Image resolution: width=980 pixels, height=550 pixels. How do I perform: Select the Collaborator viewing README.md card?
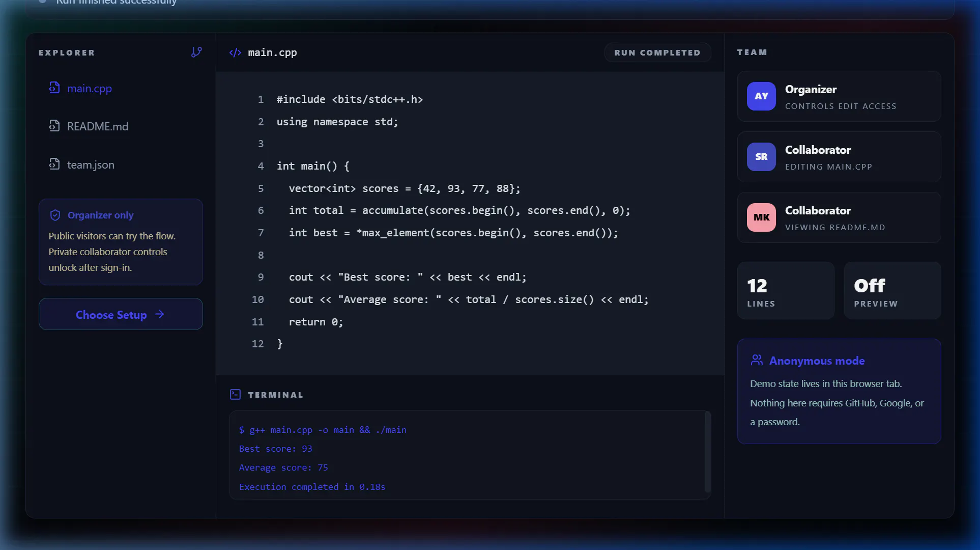pos(839,217)
